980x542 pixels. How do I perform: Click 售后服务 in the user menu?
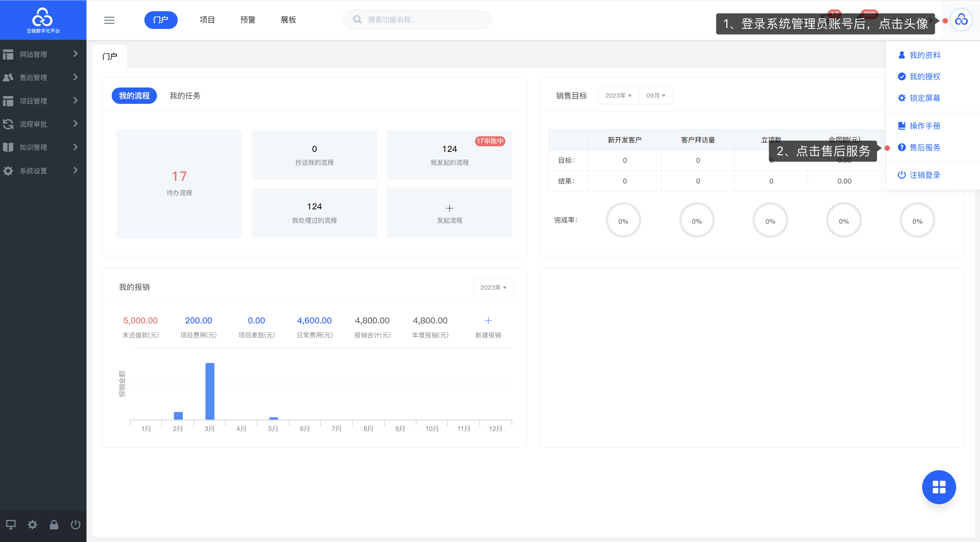pos(924,147)
